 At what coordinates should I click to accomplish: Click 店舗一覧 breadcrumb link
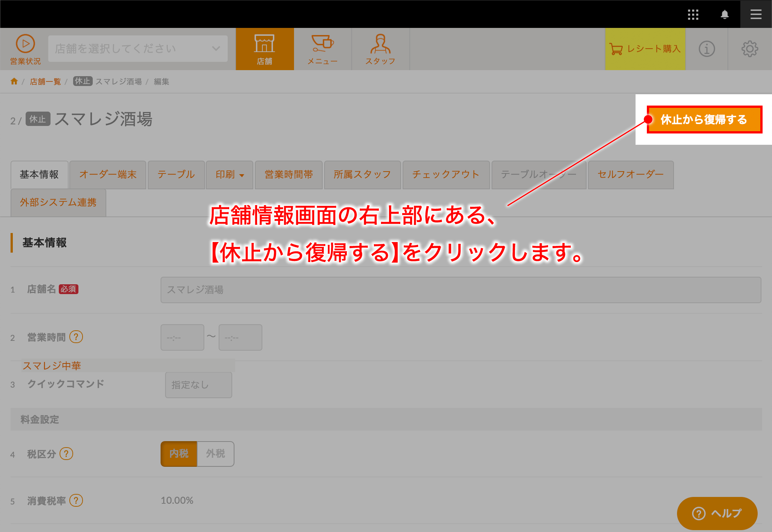coord(45,81)
